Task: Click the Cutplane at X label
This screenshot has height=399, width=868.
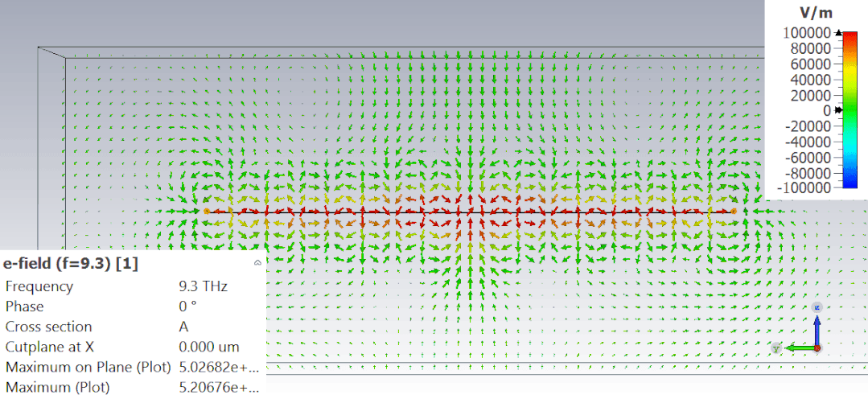Action: [x=50, y=348]
